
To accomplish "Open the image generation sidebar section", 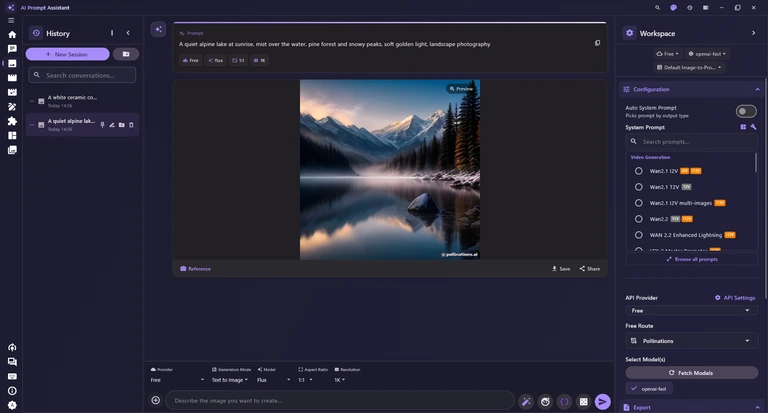I will coord(12,63).
